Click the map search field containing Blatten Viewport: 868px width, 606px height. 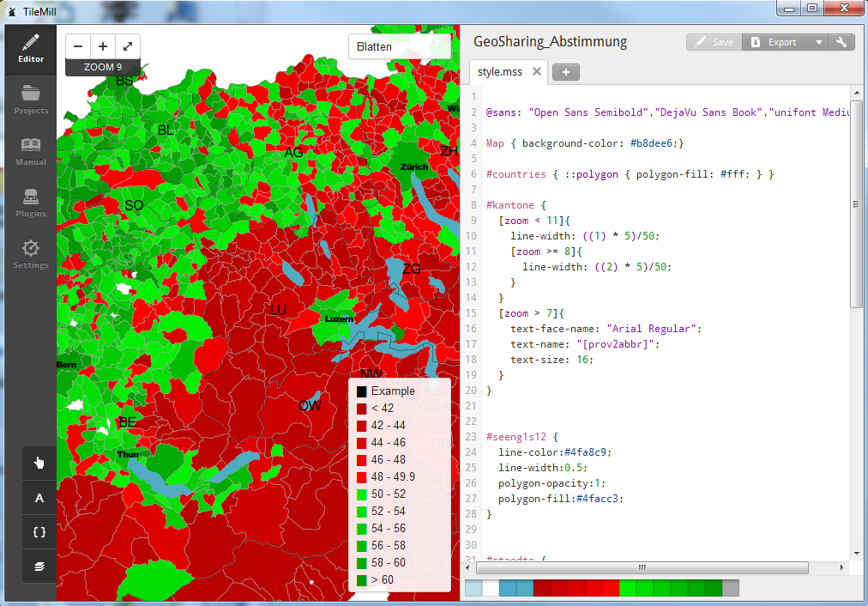[399, 47]
